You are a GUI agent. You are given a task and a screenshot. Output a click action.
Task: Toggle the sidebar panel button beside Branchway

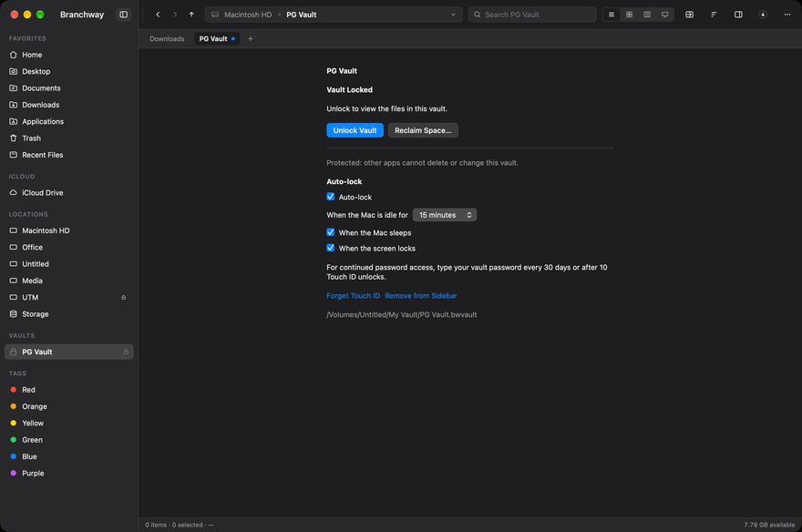123,15
